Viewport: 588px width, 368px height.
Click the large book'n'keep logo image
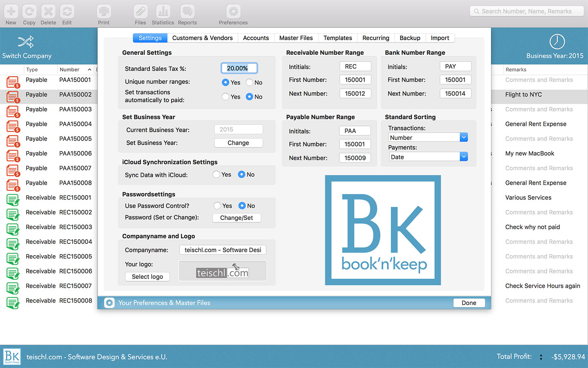click(x=383, y=230)
